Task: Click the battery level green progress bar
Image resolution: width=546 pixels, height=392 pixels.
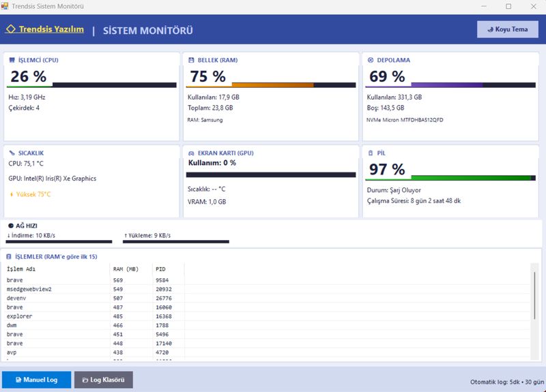Action: (x=450, y=178)
